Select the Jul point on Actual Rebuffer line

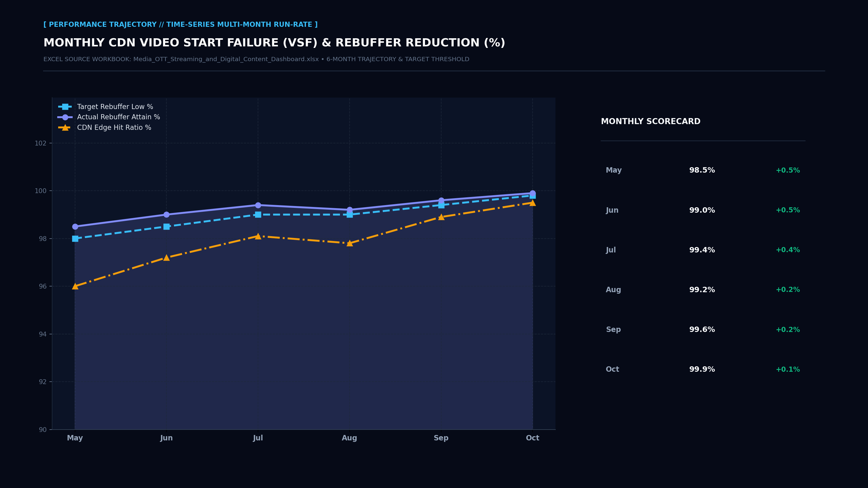[x=258, y=205]
